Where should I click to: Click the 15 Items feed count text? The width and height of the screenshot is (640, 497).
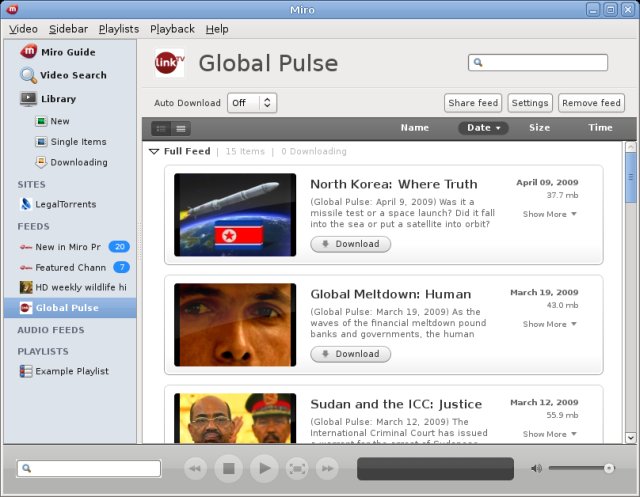(245, 151)
